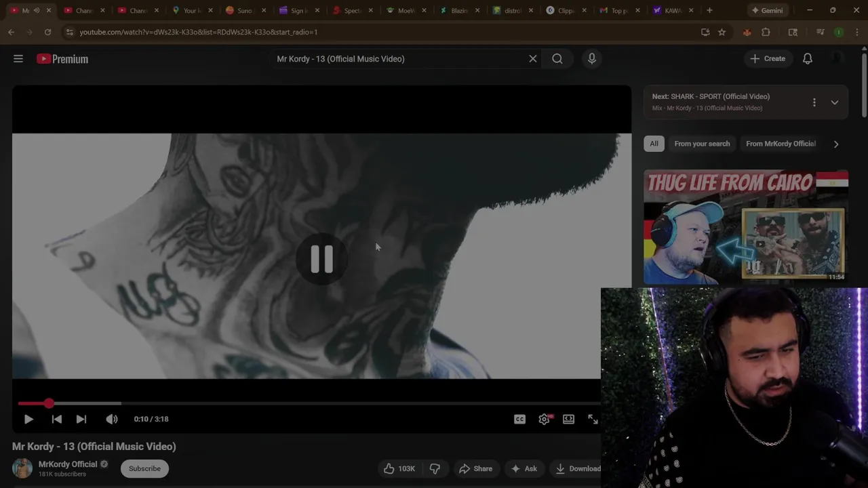View site information icon by URL

coord(68,32)
